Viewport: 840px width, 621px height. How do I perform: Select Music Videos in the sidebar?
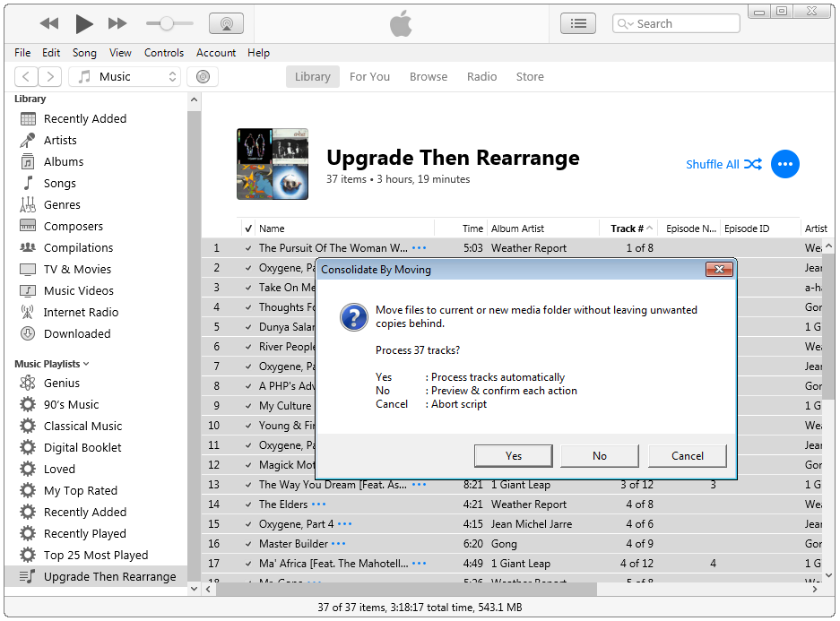[79, 290]
